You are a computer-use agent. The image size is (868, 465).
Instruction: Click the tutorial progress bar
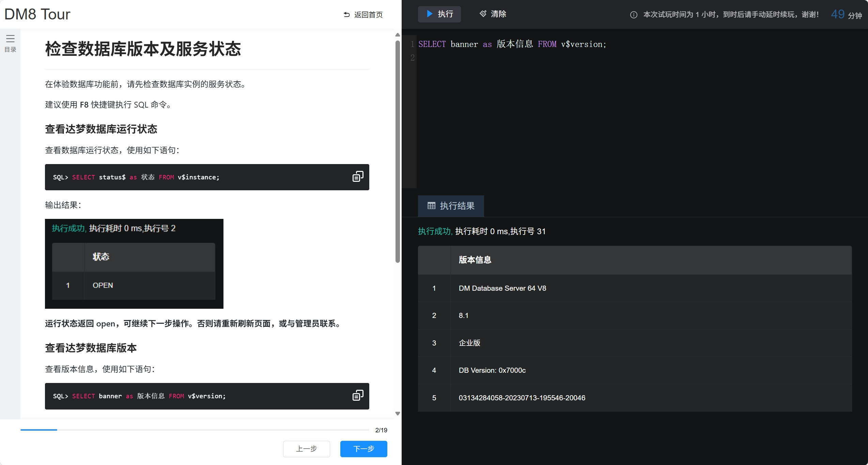coord(194,430)
